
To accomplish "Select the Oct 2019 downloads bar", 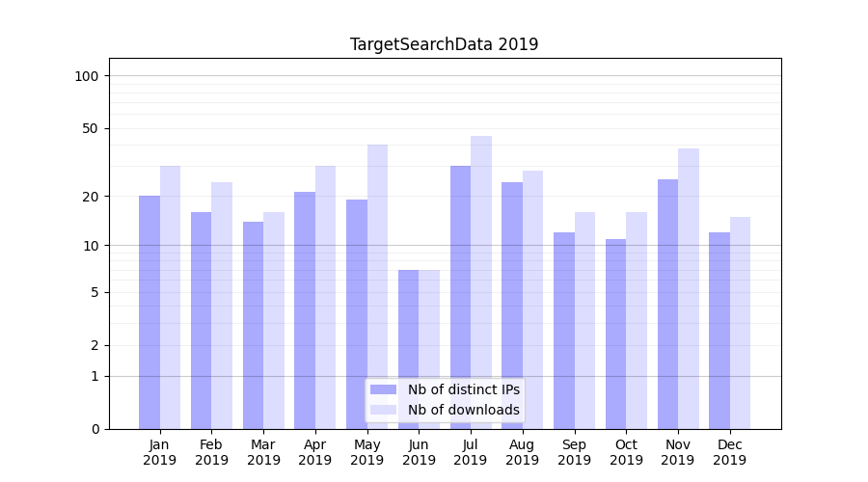I will pos(637,320).
